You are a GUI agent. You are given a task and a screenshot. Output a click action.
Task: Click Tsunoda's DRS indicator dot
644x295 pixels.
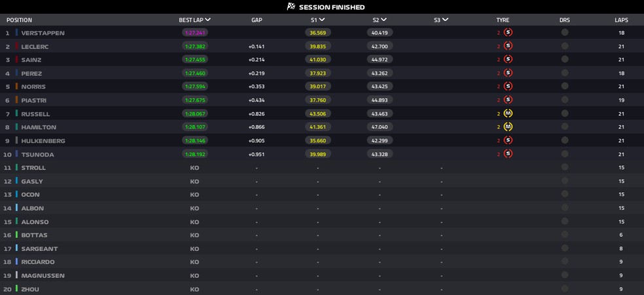pos(565,153)
